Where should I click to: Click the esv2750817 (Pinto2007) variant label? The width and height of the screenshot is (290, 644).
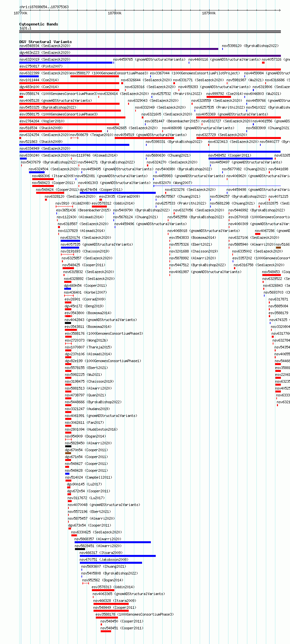coord(41,67)
